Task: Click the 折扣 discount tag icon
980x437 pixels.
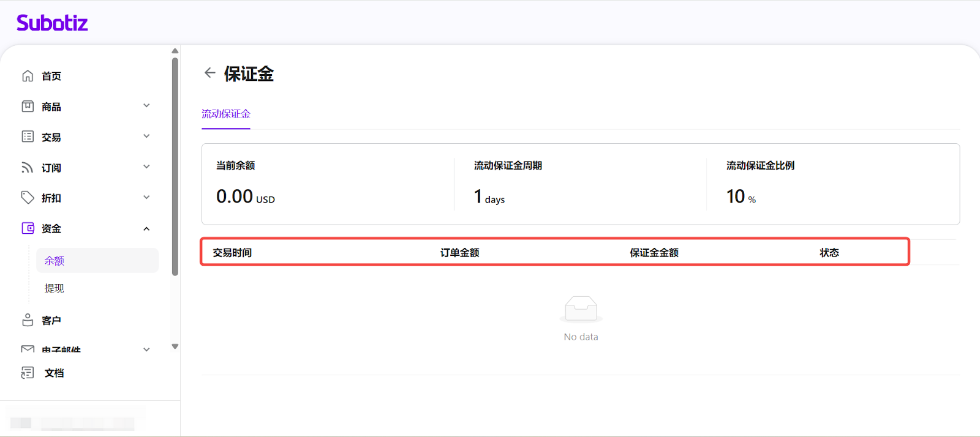Action: [x=28, y=198]
